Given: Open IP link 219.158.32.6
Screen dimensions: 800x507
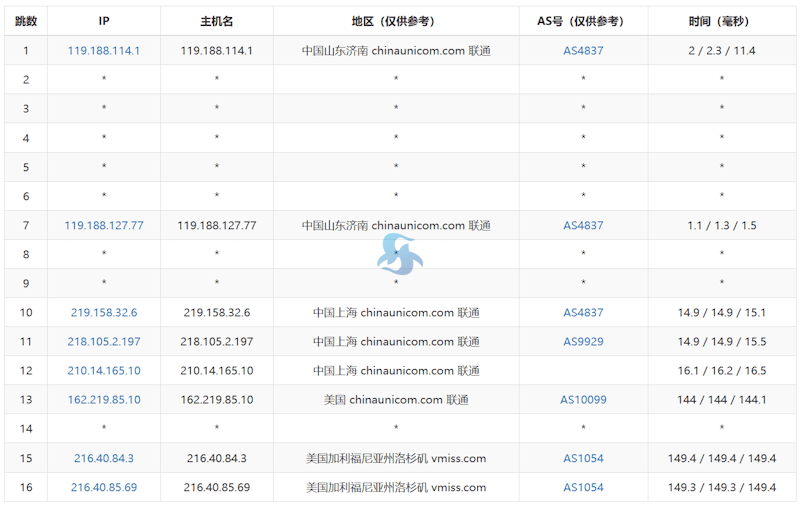Looking at the screenshot, I should 104,313.
